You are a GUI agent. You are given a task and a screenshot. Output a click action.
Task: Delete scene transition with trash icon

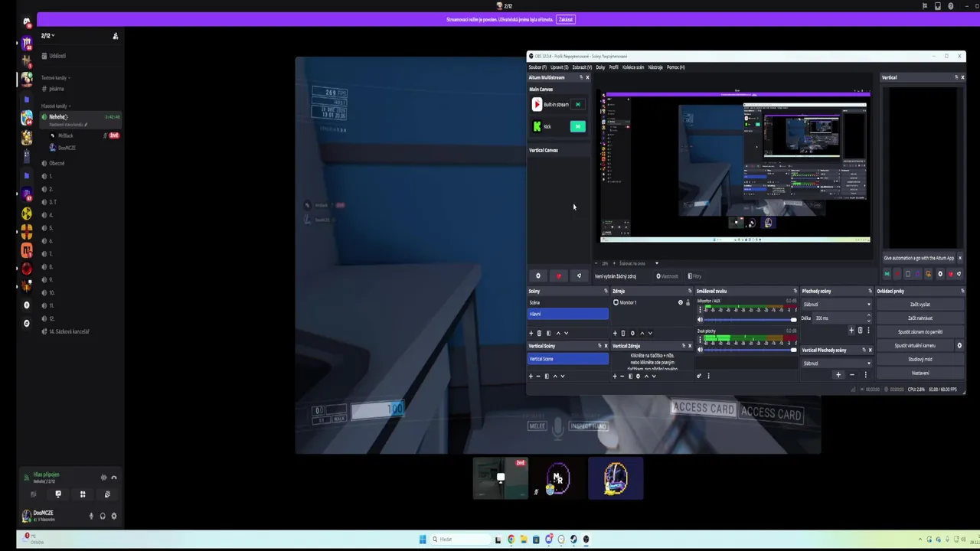coord(860,331)
